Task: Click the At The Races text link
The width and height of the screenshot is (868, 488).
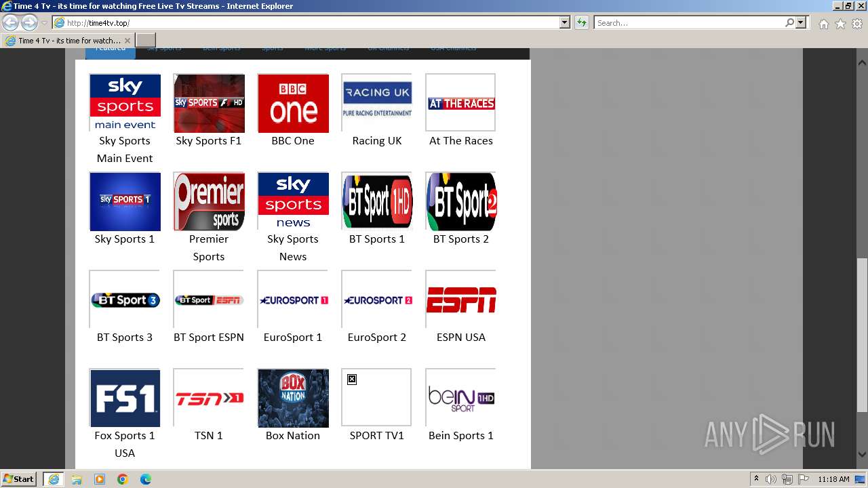Action: 461,141
